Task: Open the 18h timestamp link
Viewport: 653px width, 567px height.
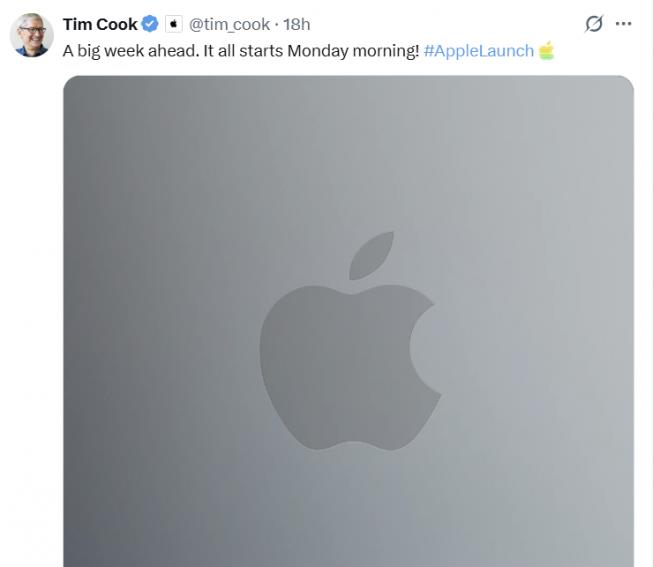Action: [297, 24]
